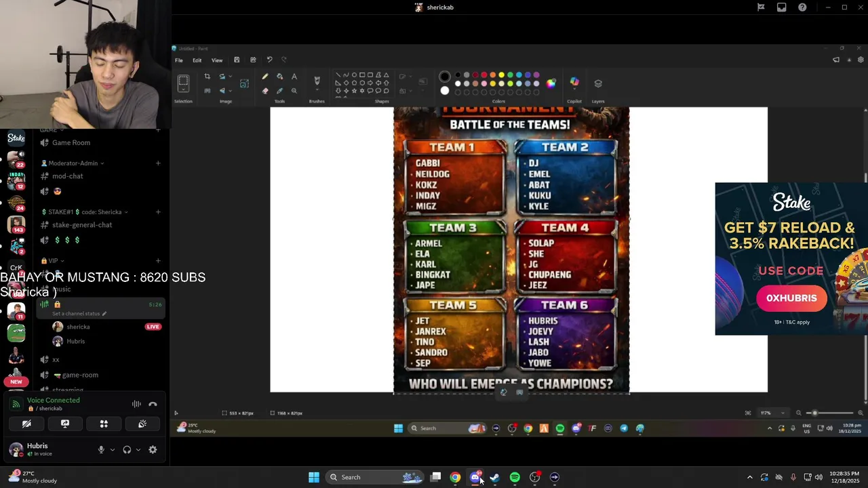
Task: Pick the yellow color swatch in Paint
Action: coord(501,75)
